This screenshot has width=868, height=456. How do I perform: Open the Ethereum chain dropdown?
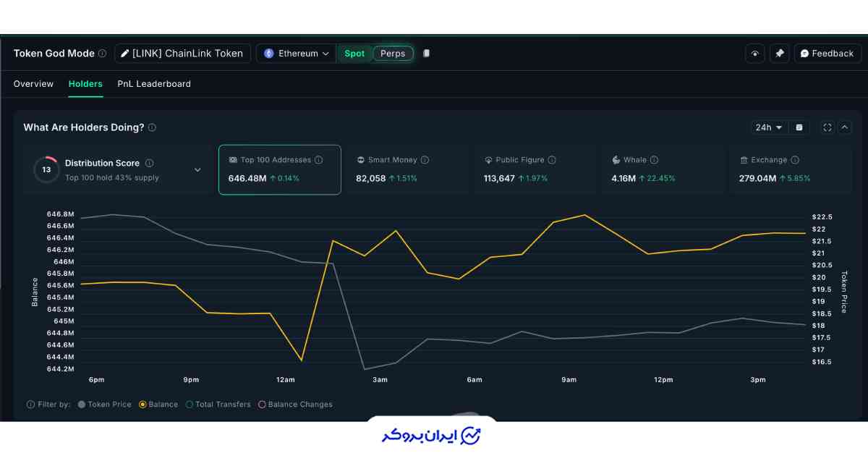point(297,54)
